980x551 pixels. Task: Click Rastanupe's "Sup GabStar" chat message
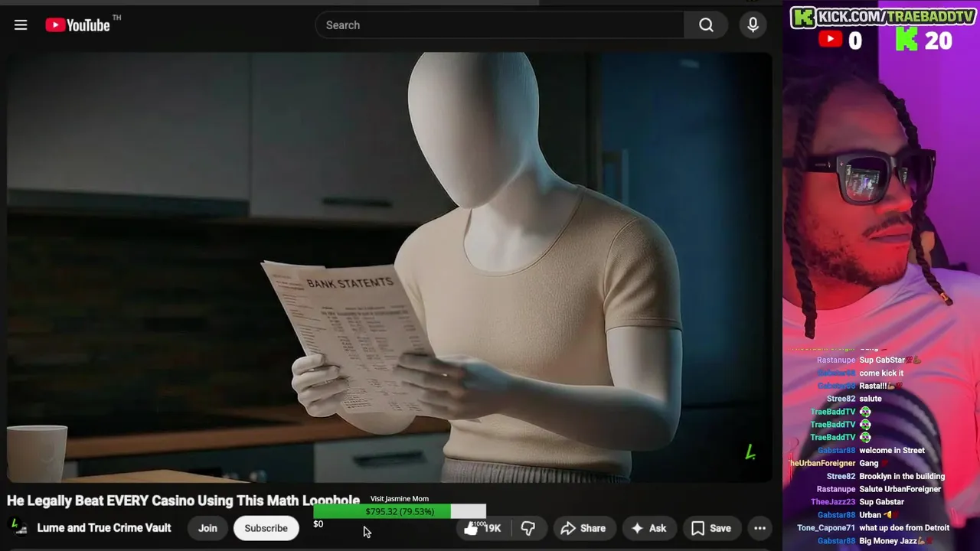pyautogui.click(x=890, y=360)
